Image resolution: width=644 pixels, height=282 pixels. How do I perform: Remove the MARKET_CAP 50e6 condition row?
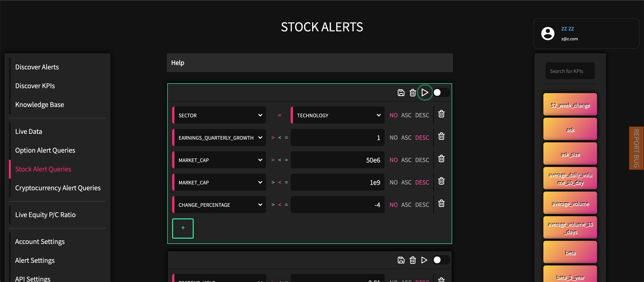coord(441,159)
